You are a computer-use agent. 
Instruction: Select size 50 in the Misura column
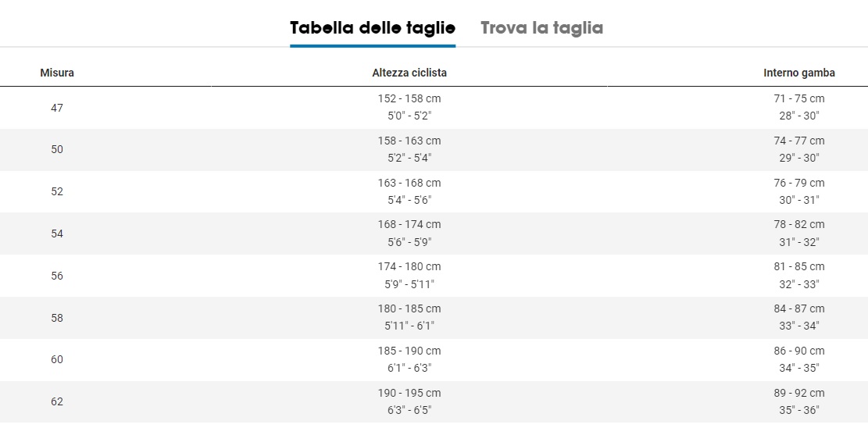coord(57,149)
